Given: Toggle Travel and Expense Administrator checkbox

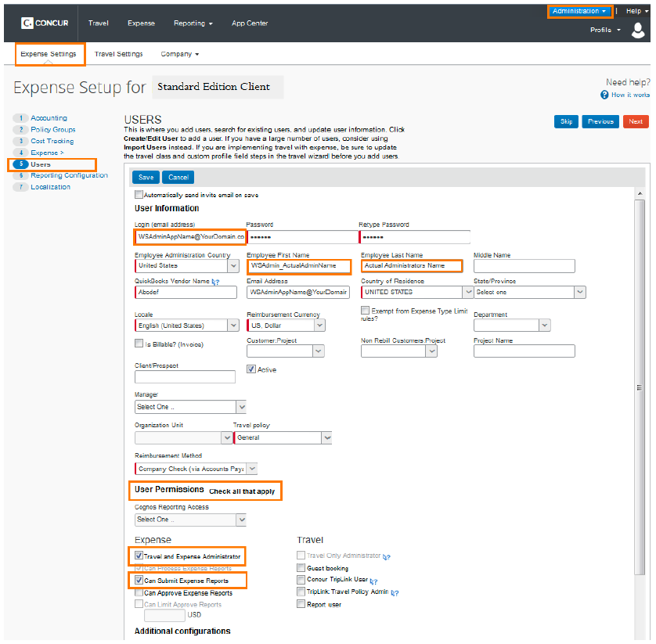Looking at the screenshot, I should 139,556.
